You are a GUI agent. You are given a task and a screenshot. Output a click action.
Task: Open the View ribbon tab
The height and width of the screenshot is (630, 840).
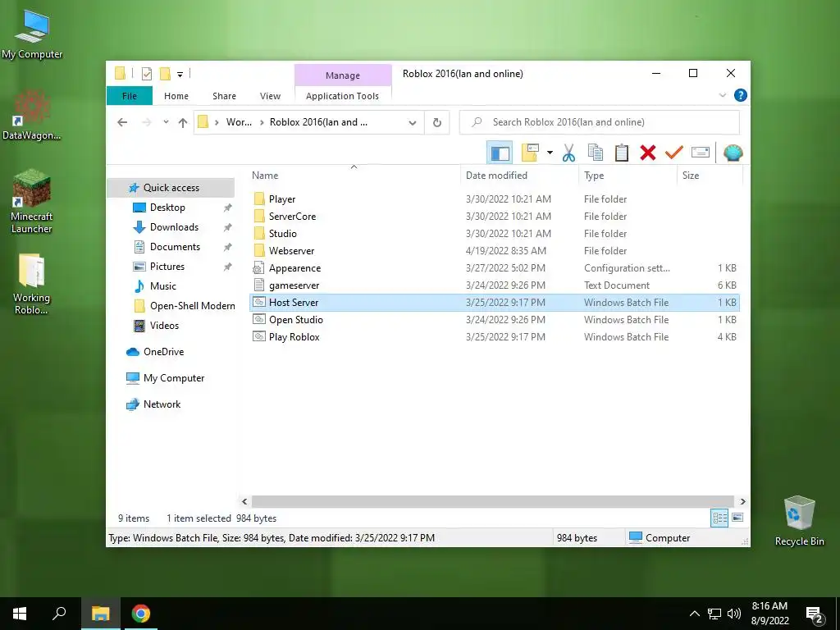pos(270,96)
